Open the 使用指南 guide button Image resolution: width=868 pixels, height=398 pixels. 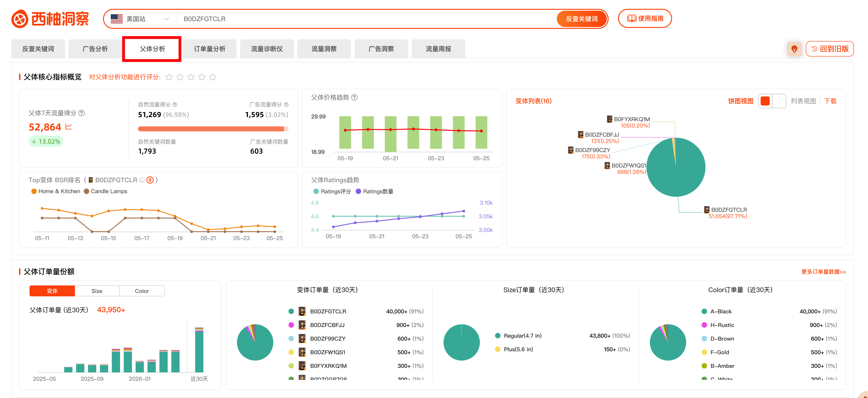click(645, 19)
